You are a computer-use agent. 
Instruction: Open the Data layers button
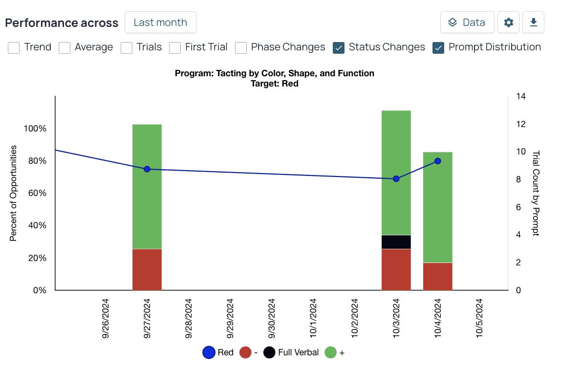tap(467, 22)
